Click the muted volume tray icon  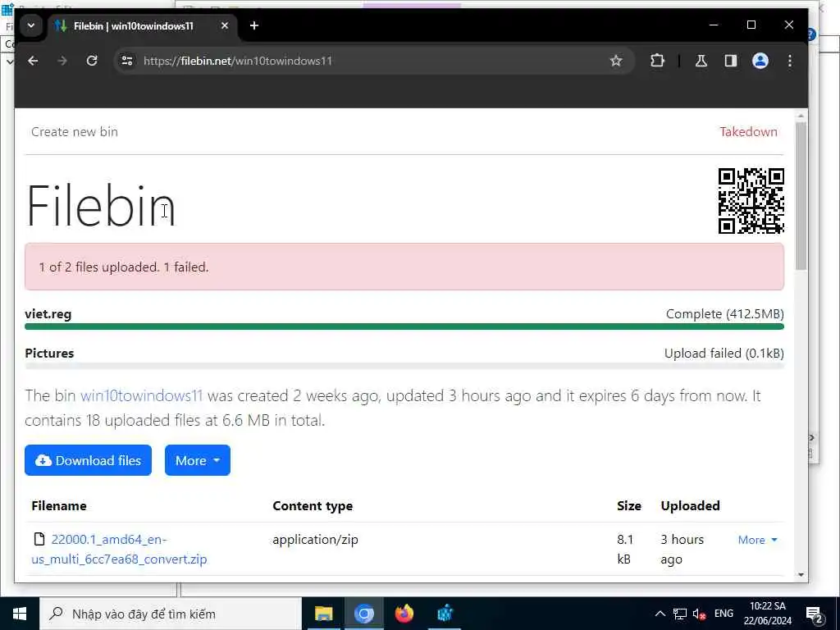pos(699,614)
